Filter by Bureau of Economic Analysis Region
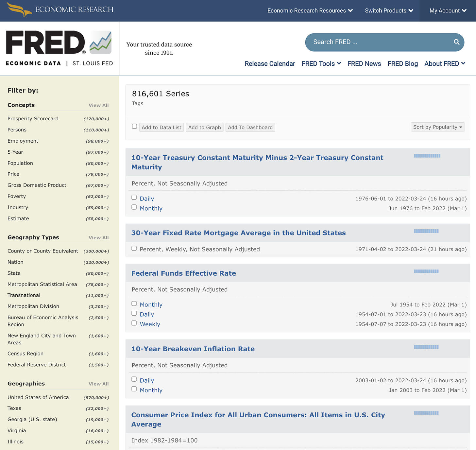 click(43, 321)
